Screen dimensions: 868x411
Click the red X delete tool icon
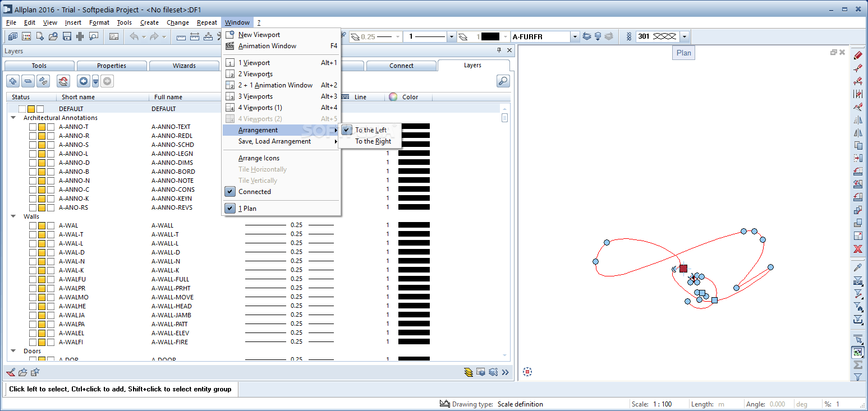click(858, 249)
